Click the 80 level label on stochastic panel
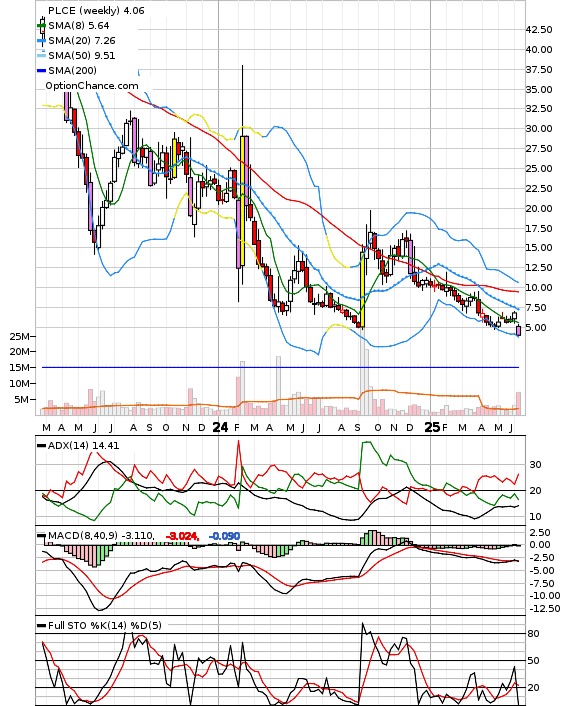Image resolution: width=566 pixels, height=706 pixels. (534, 634)
